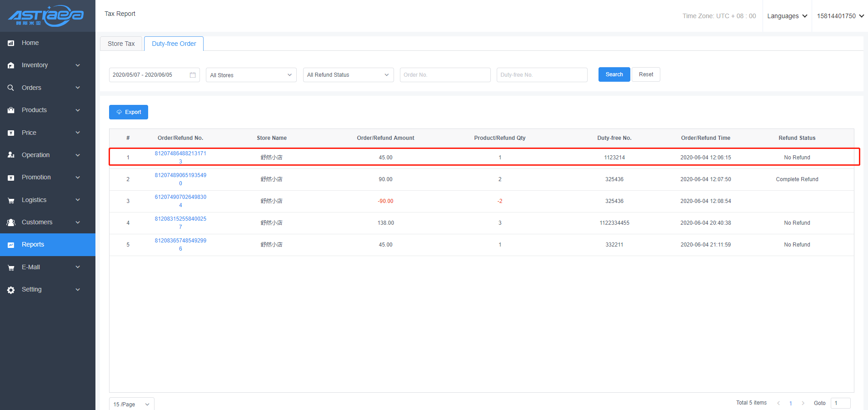Click the Home icon in sidebar

11,43
